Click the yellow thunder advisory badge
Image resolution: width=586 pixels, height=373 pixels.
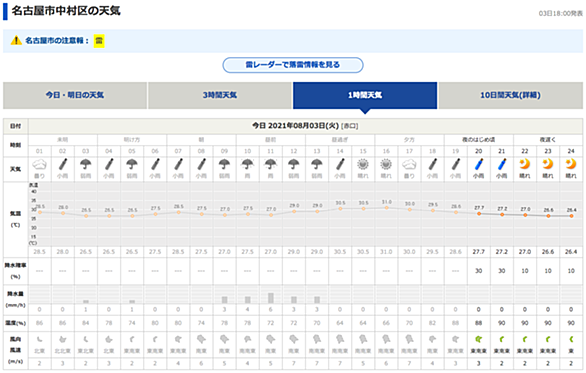point(99,40)
